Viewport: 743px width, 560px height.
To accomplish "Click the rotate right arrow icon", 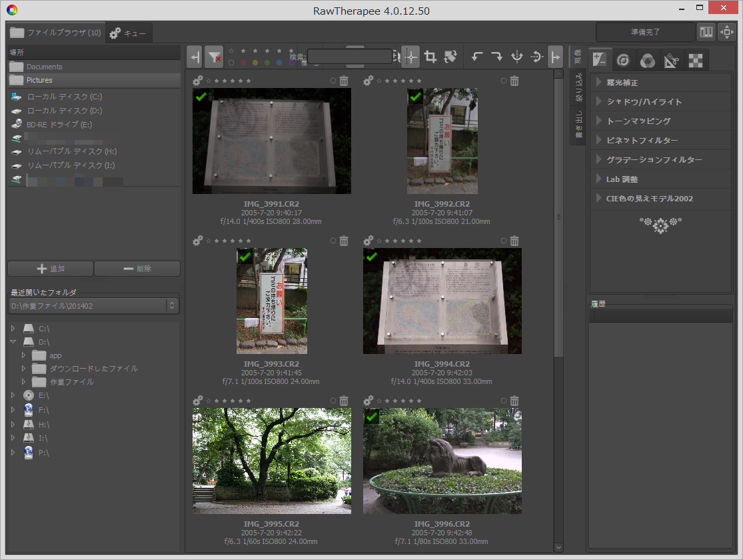I will click(x=497, y=57).
